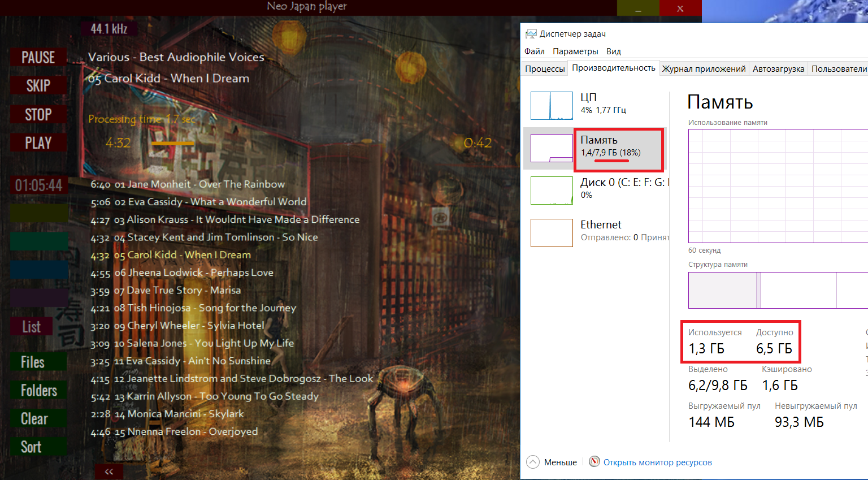
Task: Click album title Various - Best Audiophile Voices
Action: coord(176,57)
